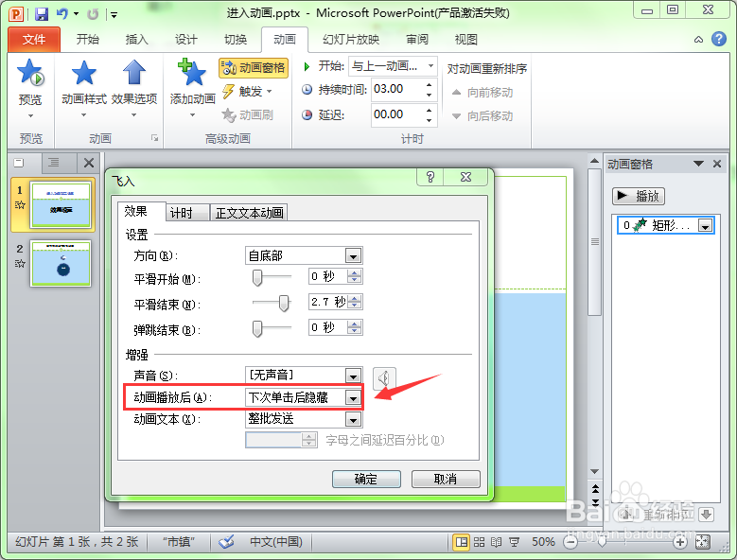Viewport: 737px width, 560px height.
Task: Start Slide Show from status bar icon
Action: click(515, 542)
